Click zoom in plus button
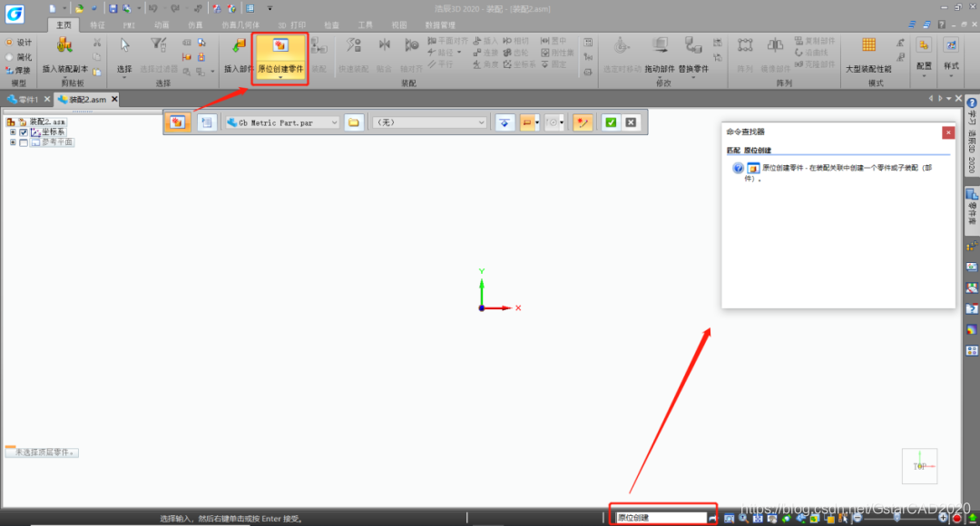The image size is (980, 526). point(943,518)
